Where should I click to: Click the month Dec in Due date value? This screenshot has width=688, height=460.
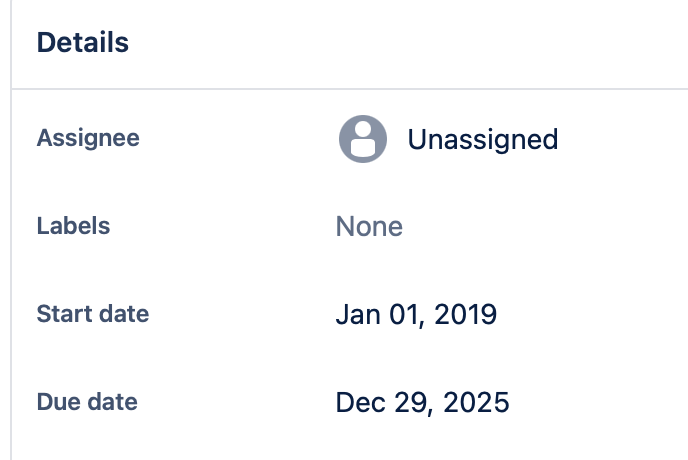pos(360,402)
